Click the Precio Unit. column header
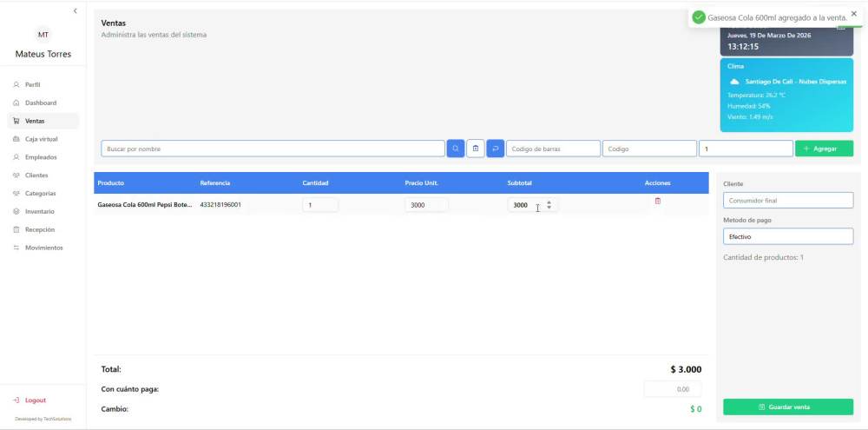This screenshot has width=868, height=430. click(x=421, y=183)
